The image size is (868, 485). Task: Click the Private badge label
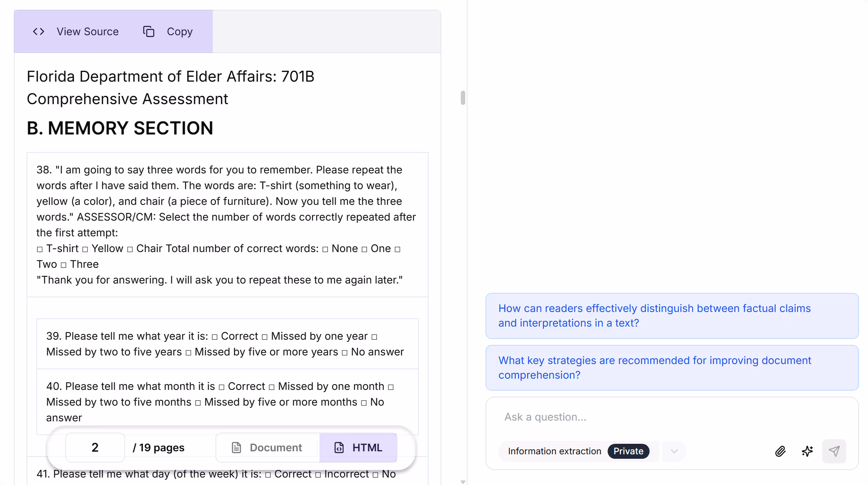click(628, 451)
